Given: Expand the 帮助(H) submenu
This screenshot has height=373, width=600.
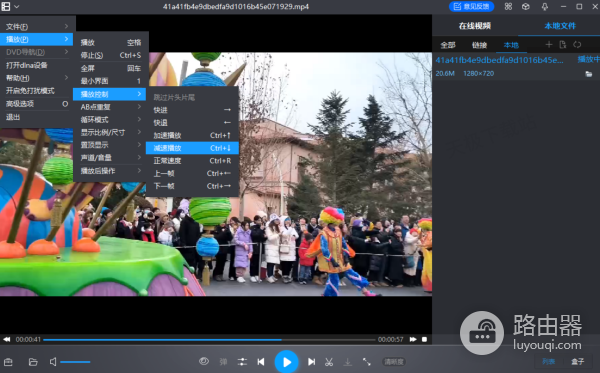Looking at the screenshot, I should [37, 78].
